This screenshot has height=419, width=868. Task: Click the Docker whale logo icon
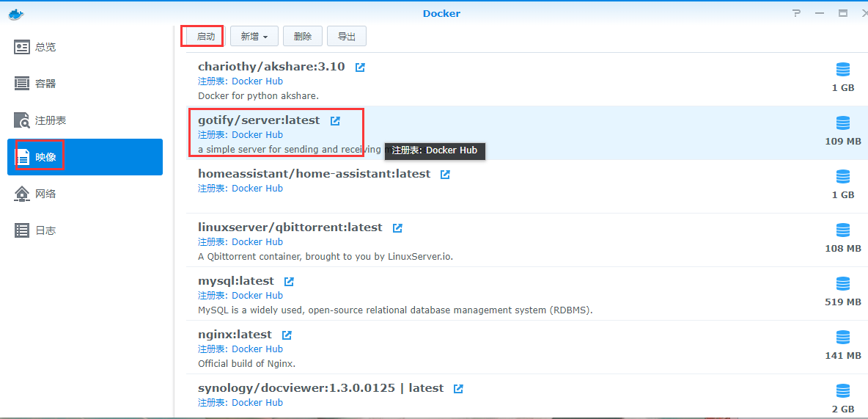[16, 13]
